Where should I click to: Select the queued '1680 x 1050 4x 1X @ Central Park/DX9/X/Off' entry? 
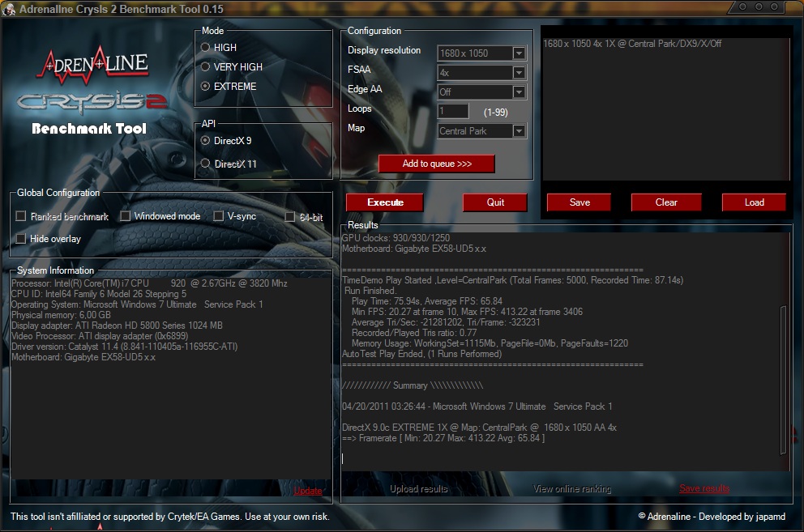point(631,44)
